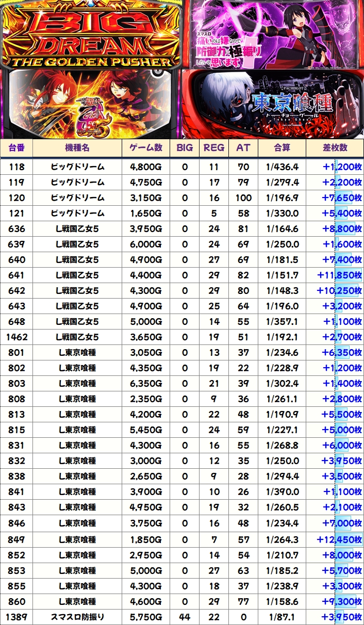
Task: Select machine number 119 cell
Action: (16, 183)
